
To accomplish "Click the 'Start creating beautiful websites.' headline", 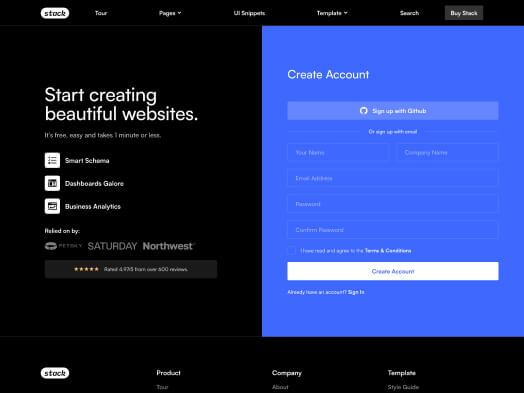I will point(121,104).
